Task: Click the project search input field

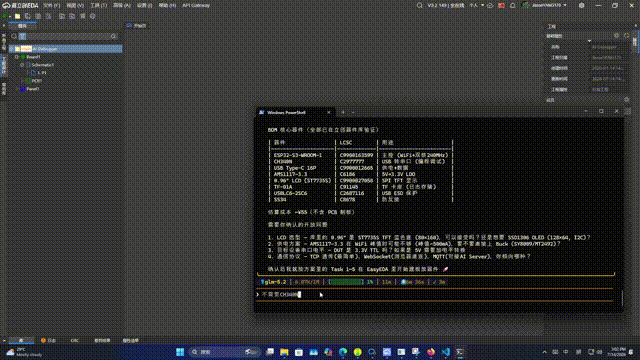Action: click(67, 36)
